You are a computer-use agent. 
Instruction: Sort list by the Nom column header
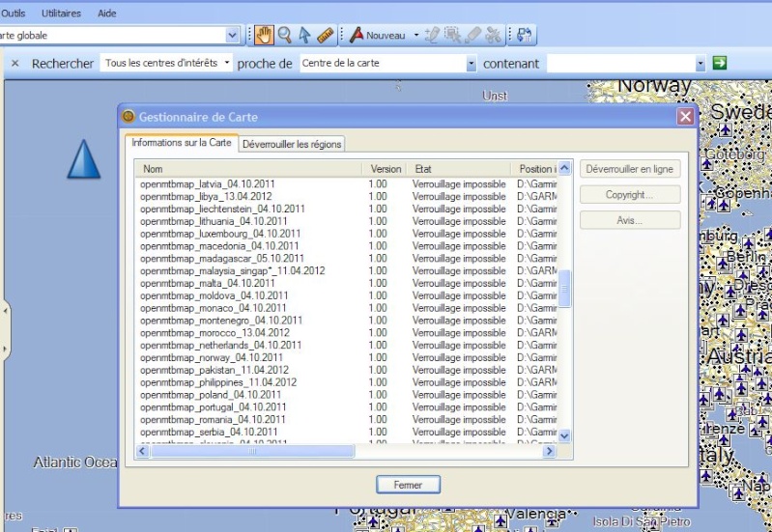tap(248, 169)
